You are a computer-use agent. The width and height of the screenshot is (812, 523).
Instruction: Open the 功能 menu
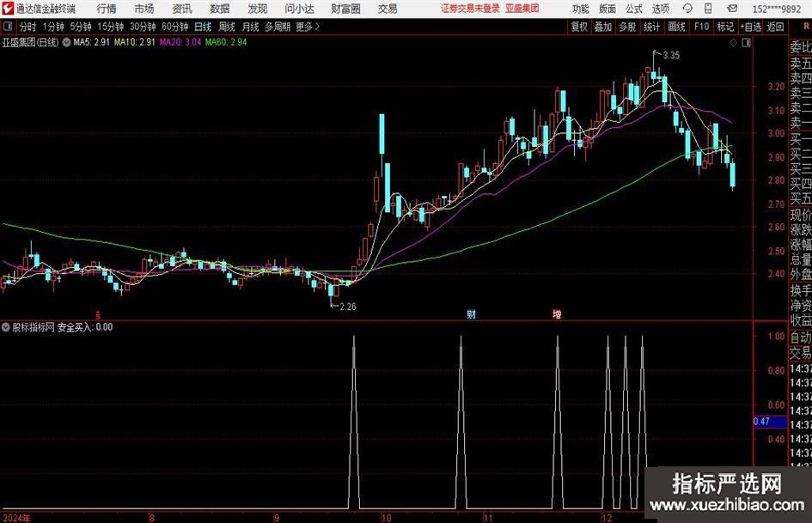pyautogui.click(x=581, y=9)
